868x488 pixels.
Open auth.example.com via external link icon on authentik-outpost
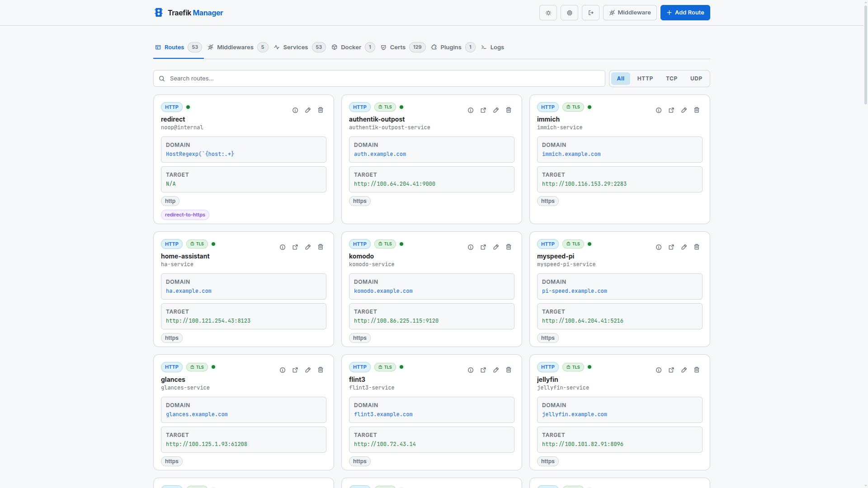(x=483, y=110)
